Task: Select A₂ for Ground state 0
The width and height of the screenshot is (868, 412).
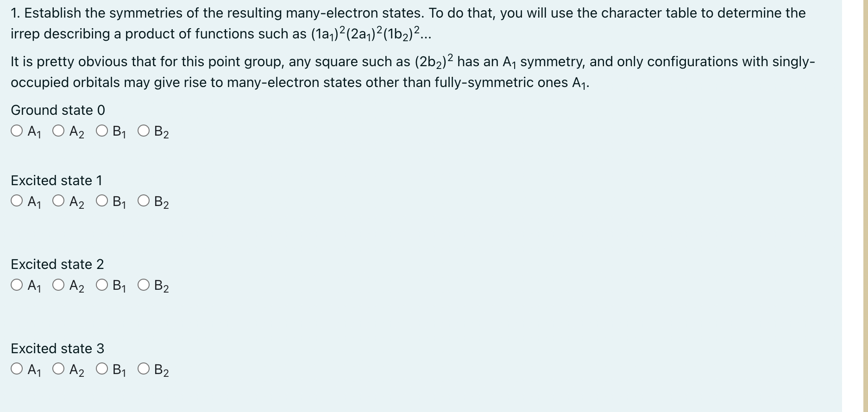Action: click(58, 131)
